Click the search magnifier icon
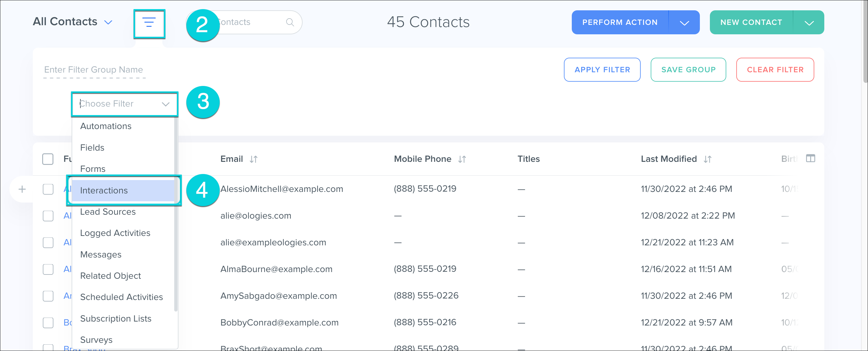The height and width of the screenshot is (351, 868). [x=290, y=22]
